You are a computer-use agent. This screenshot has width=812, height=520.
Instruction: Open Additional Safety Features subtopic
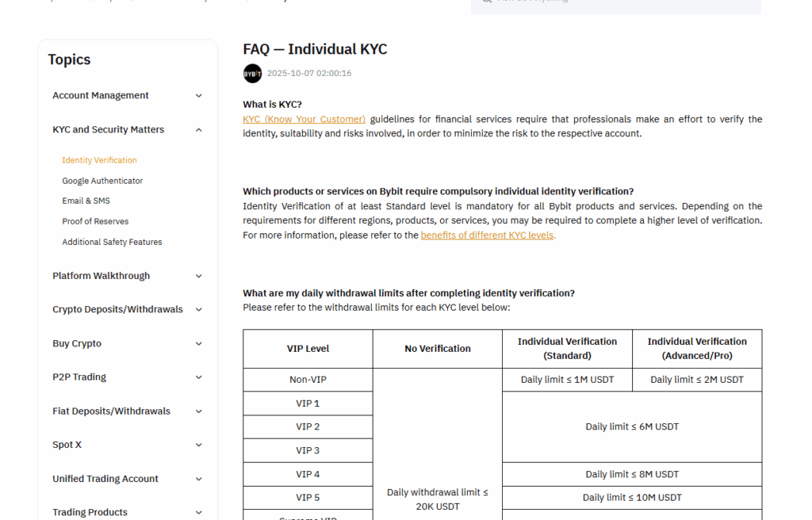pyautogui.click(x=112, y=243)
